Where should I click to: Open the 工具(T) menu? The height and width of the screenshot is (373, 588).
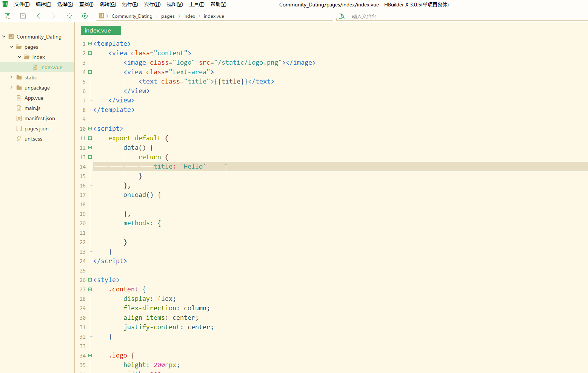[196, 4]
